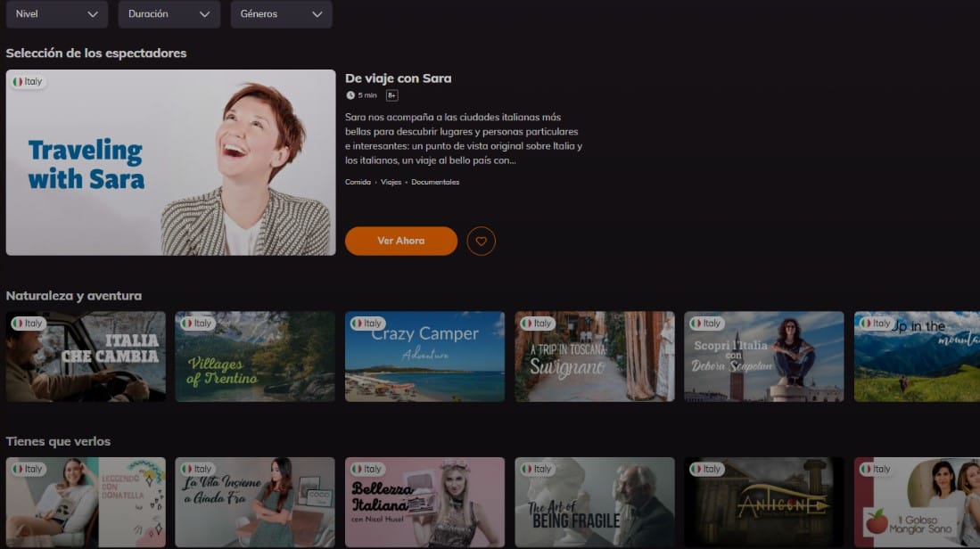Select the Bellezza Italiana thumbnail
Image resolution: width=980 pixels, height=549 pixels.
click(x=424, y=502)
